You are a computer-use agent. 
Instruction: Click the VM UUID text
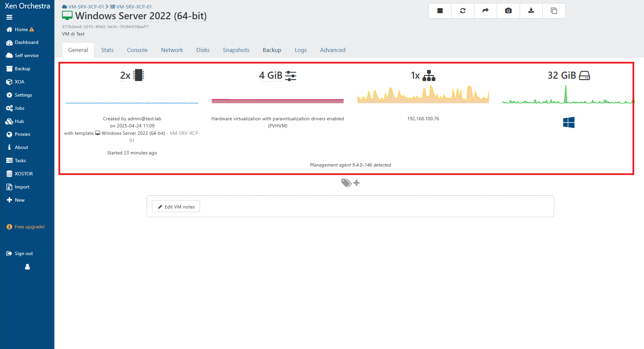pyautogui.click(x=105, y=27)
